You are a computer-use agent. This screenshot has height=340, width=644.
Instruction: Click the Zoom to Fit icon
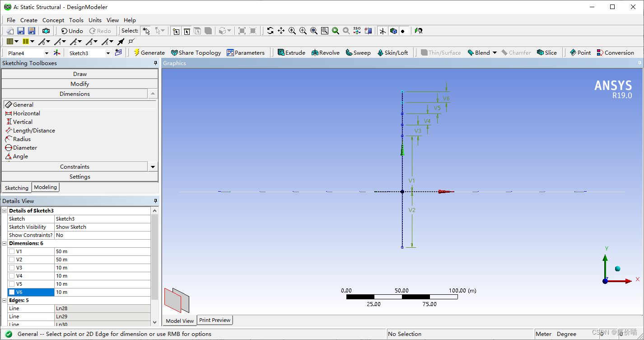click(x=314, y=31)
